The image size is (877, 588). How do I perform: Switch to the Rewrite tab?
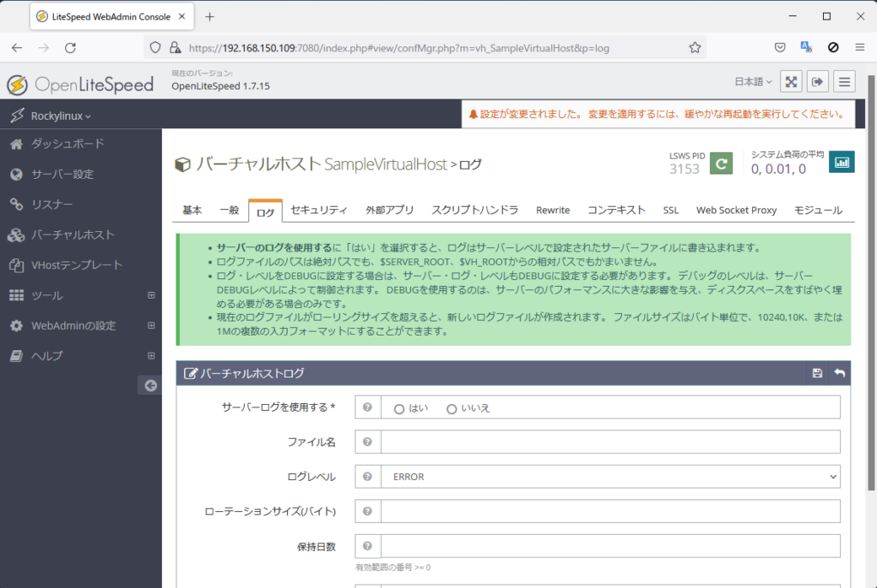[552, 211]
